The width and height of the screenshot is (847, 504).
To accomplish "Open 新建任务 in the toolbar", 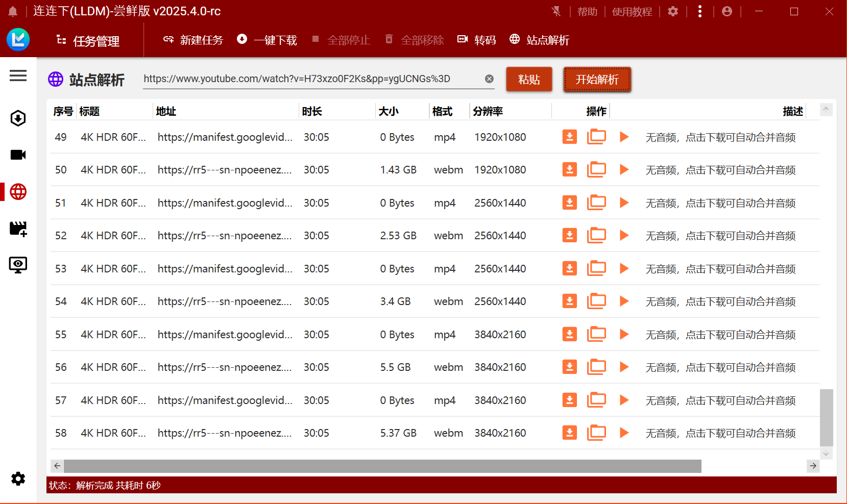I will coord(193,40).
